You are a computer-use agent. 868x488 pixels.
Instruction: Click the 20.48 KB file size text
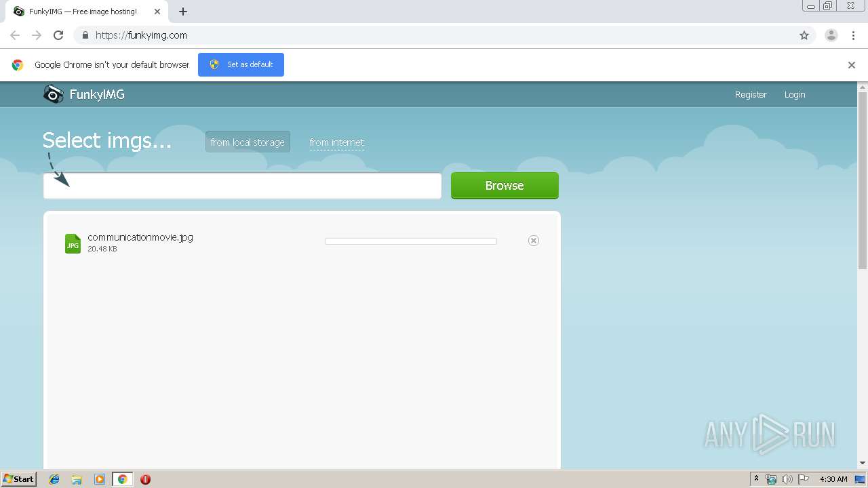pos(102,249)
